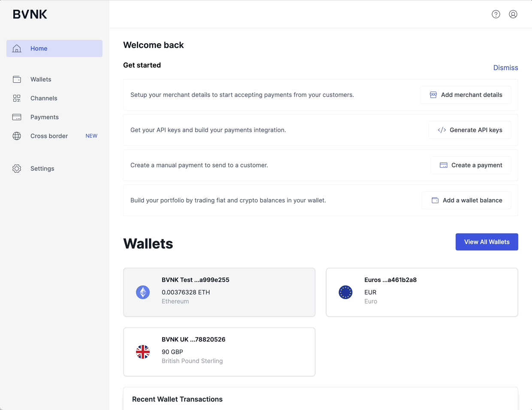The height and width of the screenshot is (410, 532).
Task: Click the EU flag icon on Euros wallet
Action: (x=345, y=292)
